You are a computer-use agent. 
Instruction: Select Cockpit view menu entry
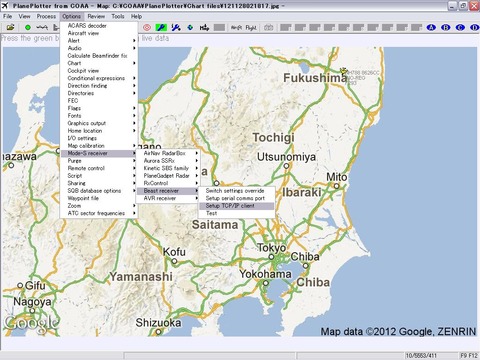tap(99, 71)
